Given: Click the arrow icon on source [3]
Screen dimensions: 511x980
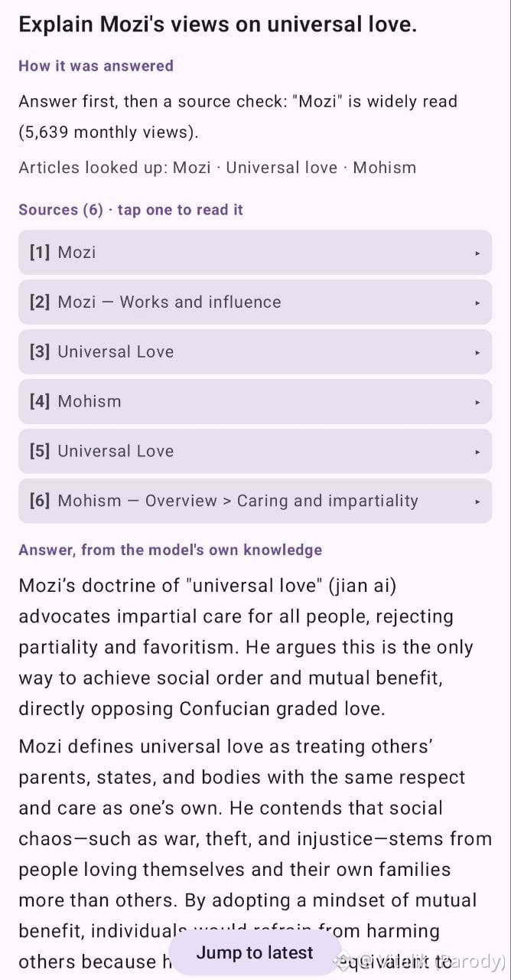Looking at the screenshot, I should click(x=477, y=352).
